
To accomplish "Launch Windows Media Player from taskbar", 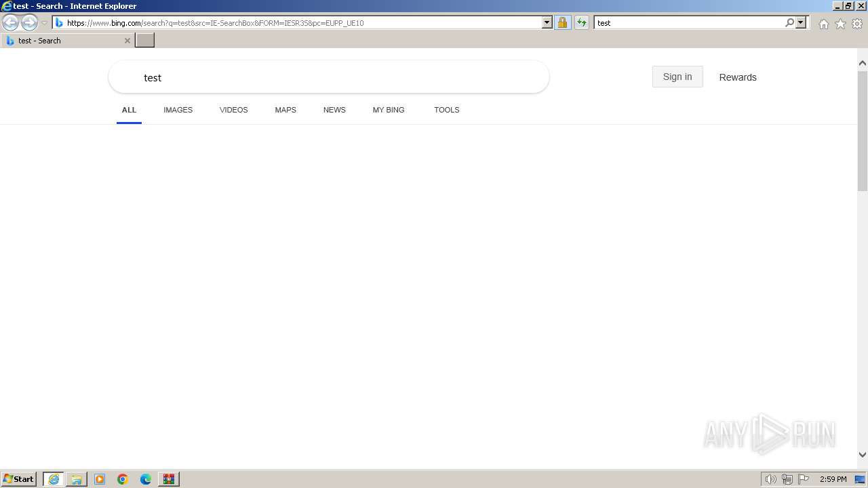I will 100,479.
